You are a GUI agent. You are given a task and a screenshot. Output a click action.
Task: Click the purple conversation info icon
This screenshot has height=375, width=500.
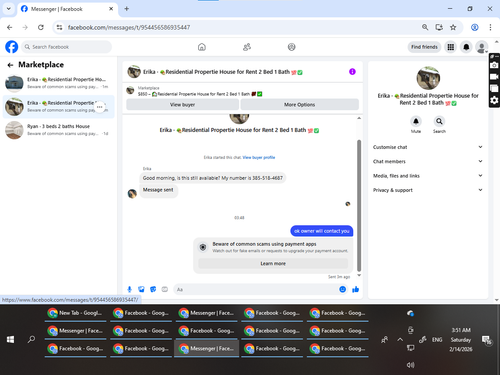click(352, 72)
